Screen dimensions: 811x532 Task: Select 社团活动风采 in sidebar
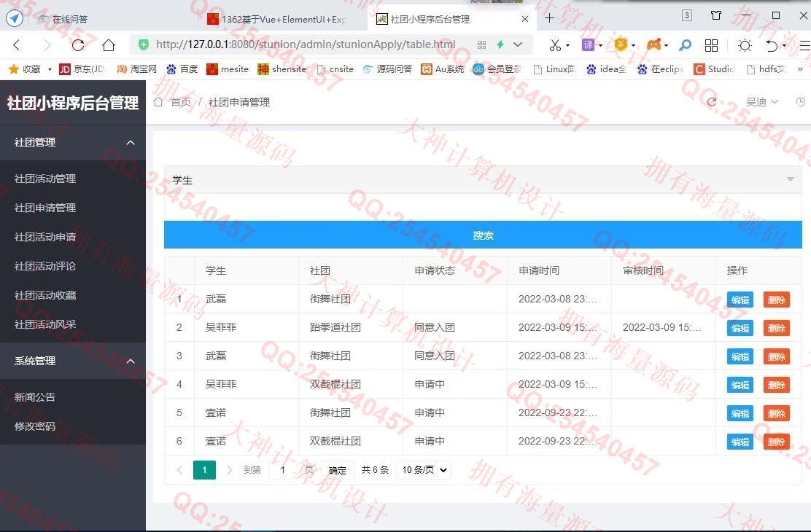tap(45, 324)
